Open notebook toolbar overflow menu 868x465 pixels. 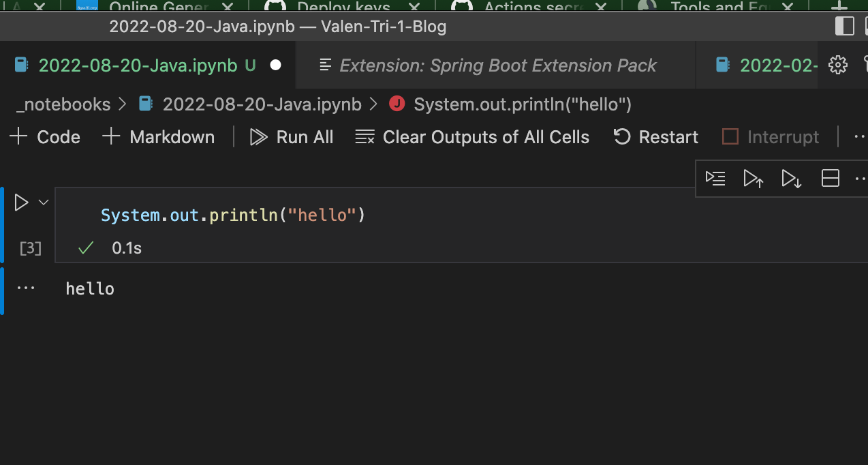[x=859, y=137]
